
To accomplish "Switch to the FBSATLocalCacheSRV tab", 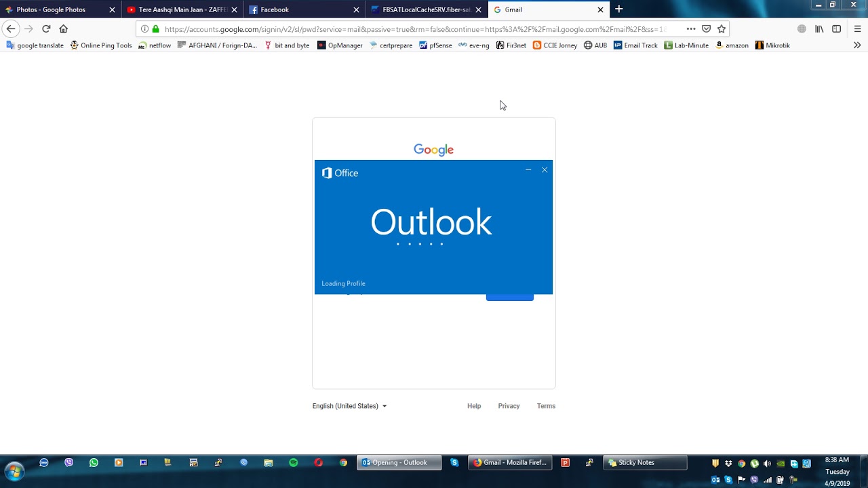I will (x=427, y=9).
